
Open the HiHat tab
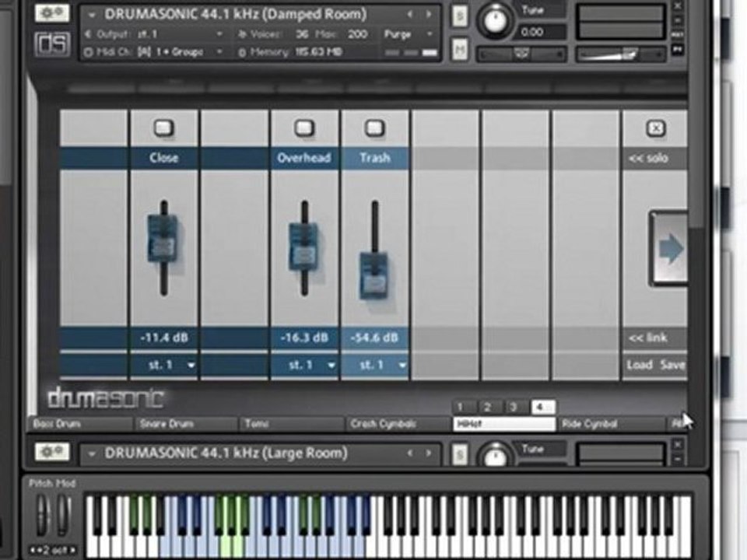(504, 424)
